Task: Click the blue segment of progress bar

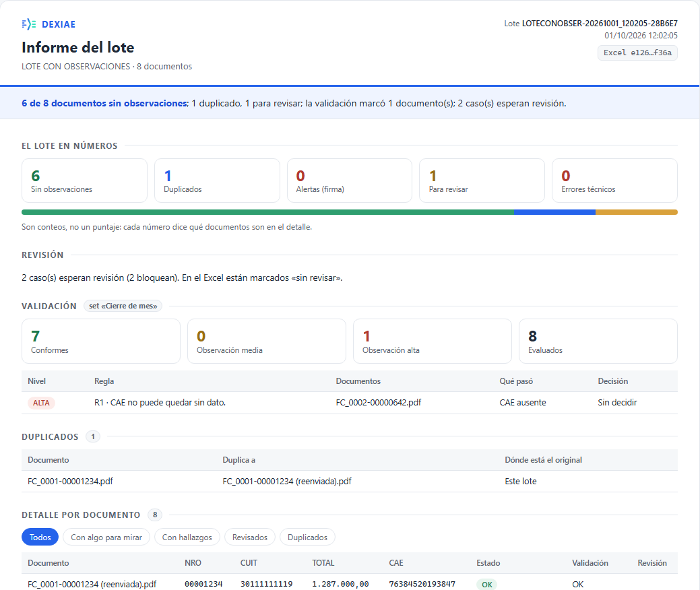Action: point(554,212)
